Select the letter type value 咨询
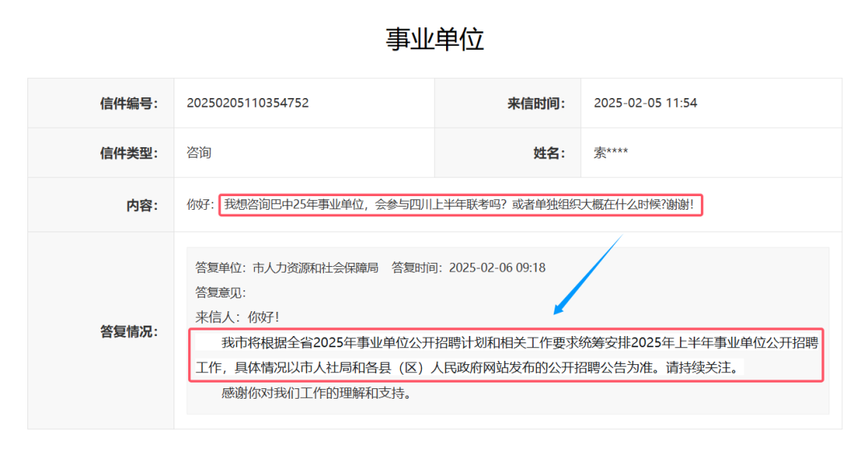 pos(199,153)
